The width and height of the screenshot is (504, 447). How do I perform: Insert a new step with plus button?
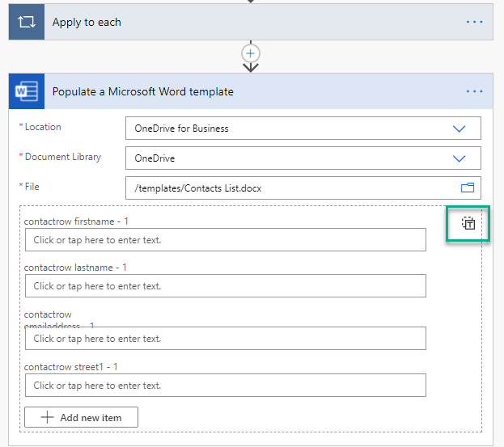click(251, 53)
